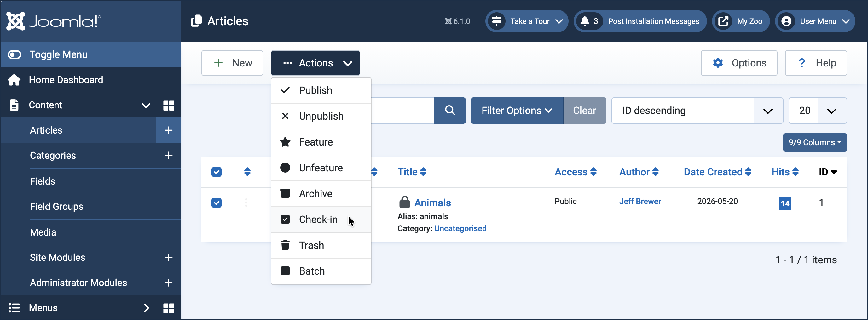Sort by Hits column
Viewport: 868px width, 320px height.
point(785,172)
